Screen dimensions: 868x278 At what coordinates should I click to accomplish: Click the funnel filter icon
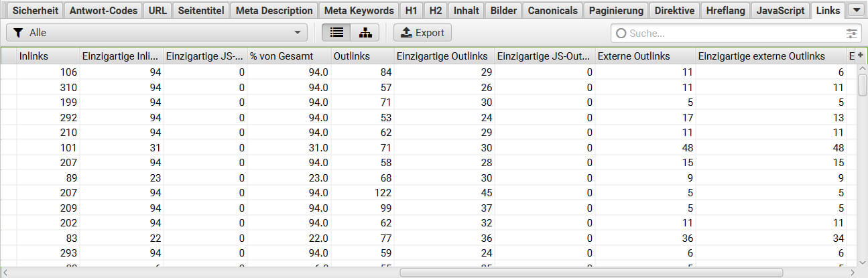[x=19, y=32]
